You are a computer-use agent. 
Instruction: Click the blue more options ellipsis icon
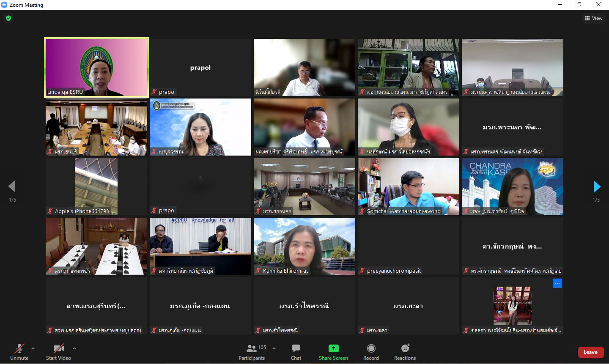[557, 283]
